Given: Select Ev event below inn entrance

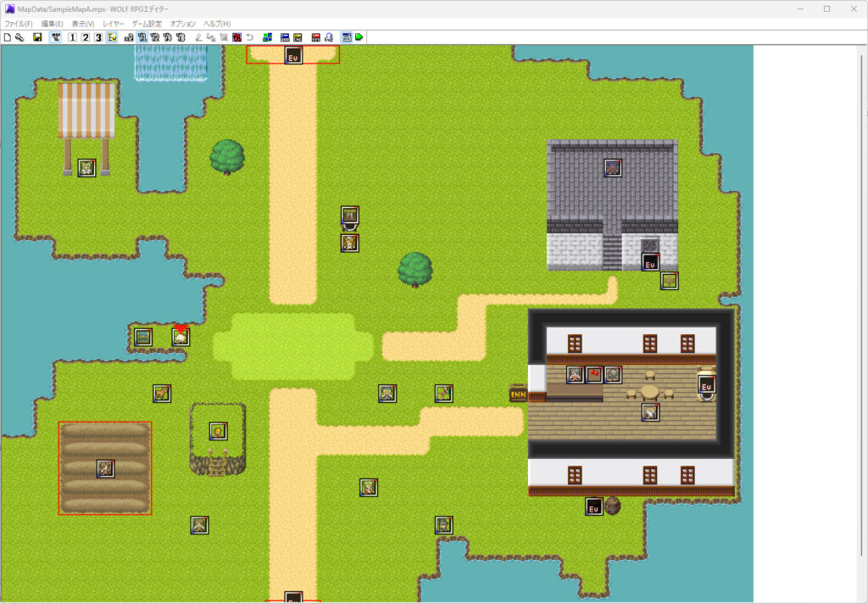Looking at the screenshot, I should [594, 506].
